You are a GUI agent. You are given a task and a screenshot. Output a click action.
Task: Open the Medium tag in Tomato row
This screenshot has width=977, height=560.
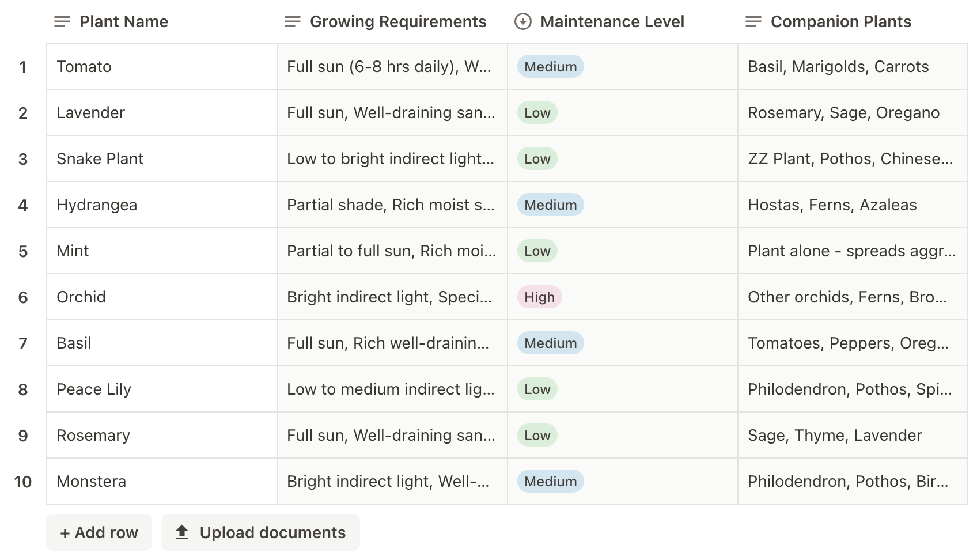[551, 66]
